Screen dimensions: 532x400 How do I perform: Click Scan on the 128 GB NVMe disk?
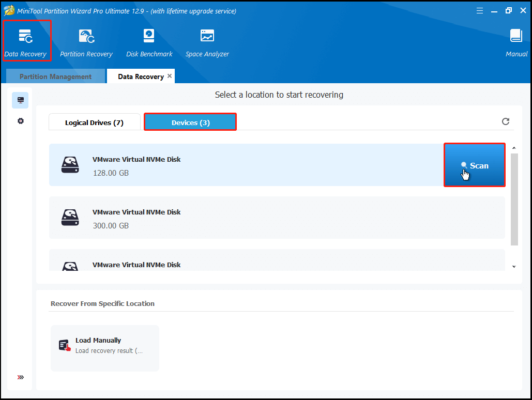click(474, 165)
